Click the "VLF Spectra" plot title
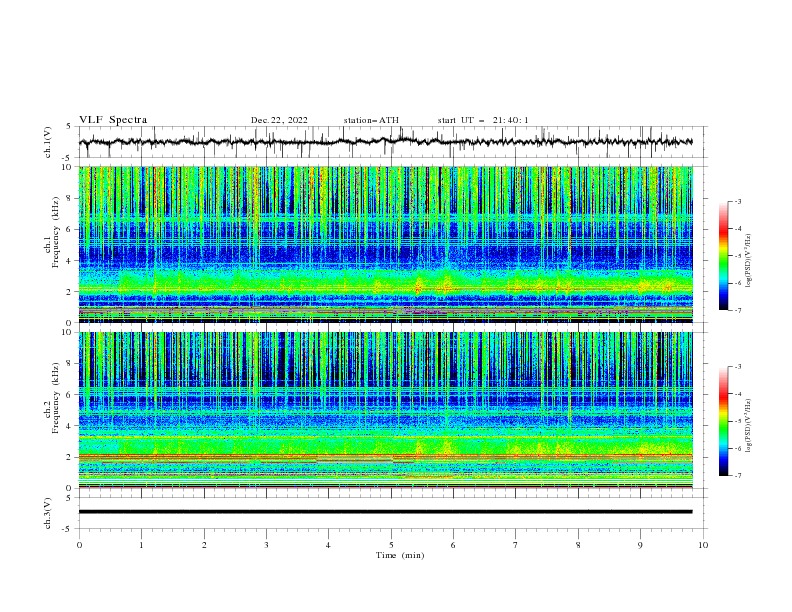This screenshot has height=612, width=792. coord(113,120)
